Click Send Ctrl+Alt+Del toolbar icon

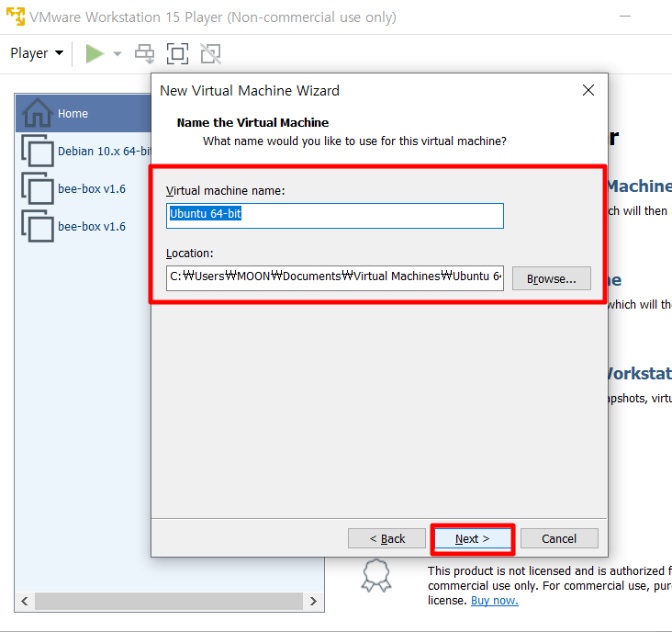pos(145,53)
